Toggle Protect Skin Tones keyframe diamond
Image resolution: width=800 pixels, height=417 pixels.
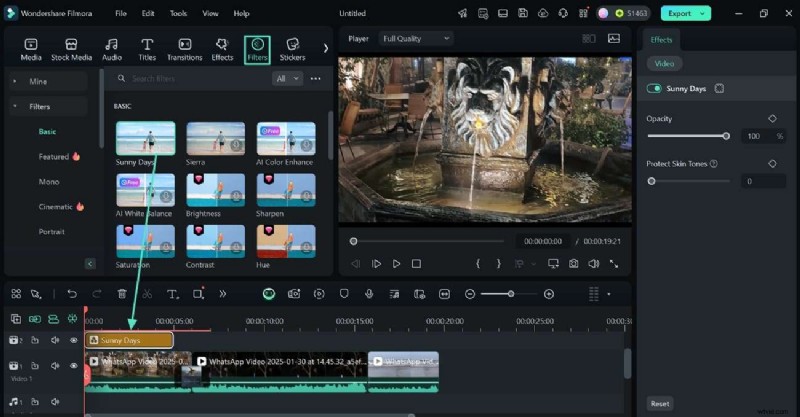[772, 164]
